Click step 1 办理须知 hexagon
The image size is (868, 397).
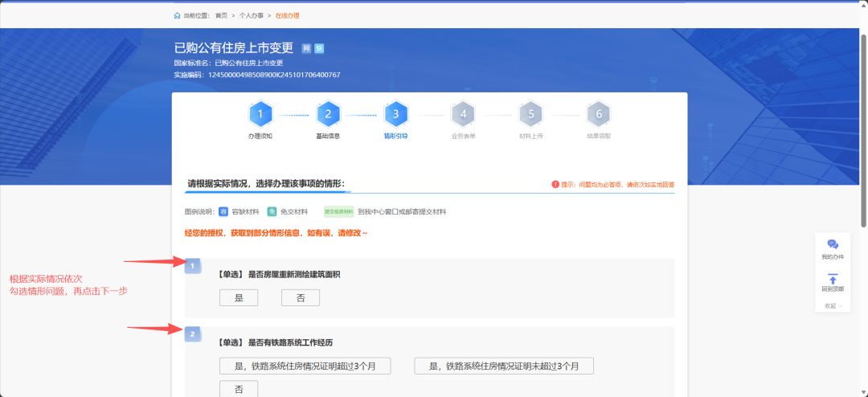point(260,115)
